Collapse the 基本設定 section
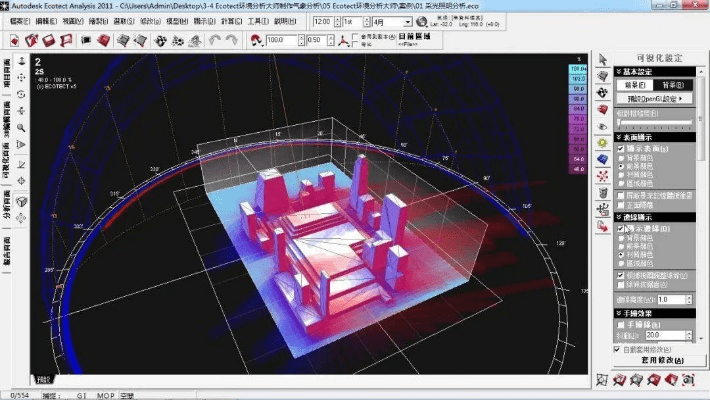Image resolution: width=710 pixels, height=400 pixels. (616, 73)
